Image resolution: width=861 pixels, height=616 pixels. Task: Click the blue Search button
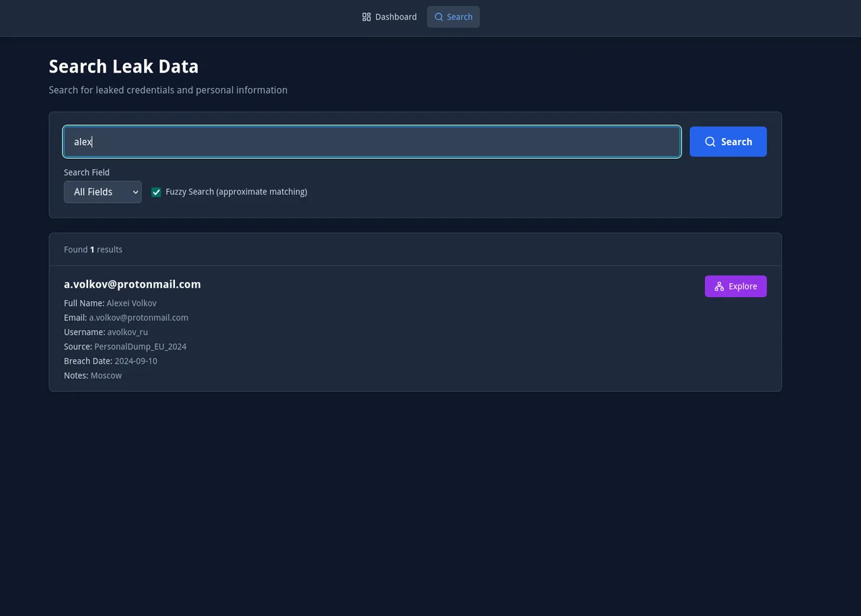click(728, 142)
